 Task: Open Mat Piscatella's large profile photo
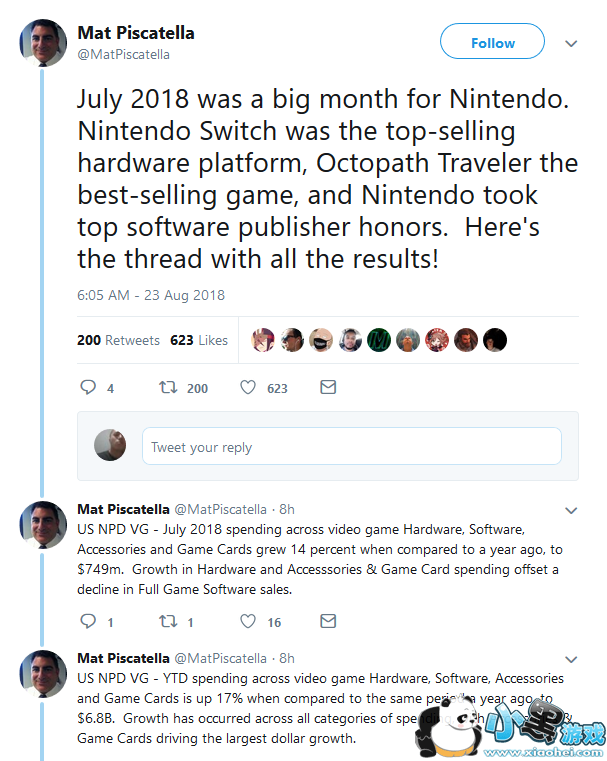click(44, 43)
